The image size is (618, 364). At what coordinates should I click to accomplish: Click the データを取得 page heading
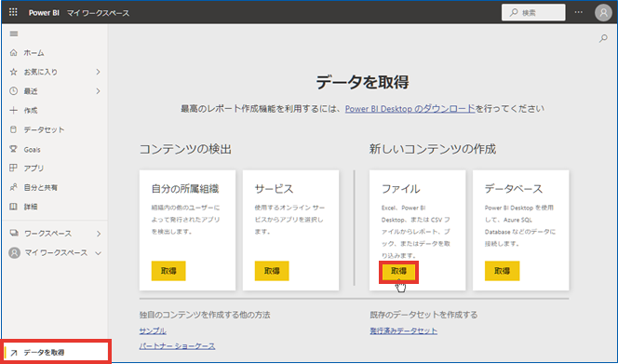(362, 82)
